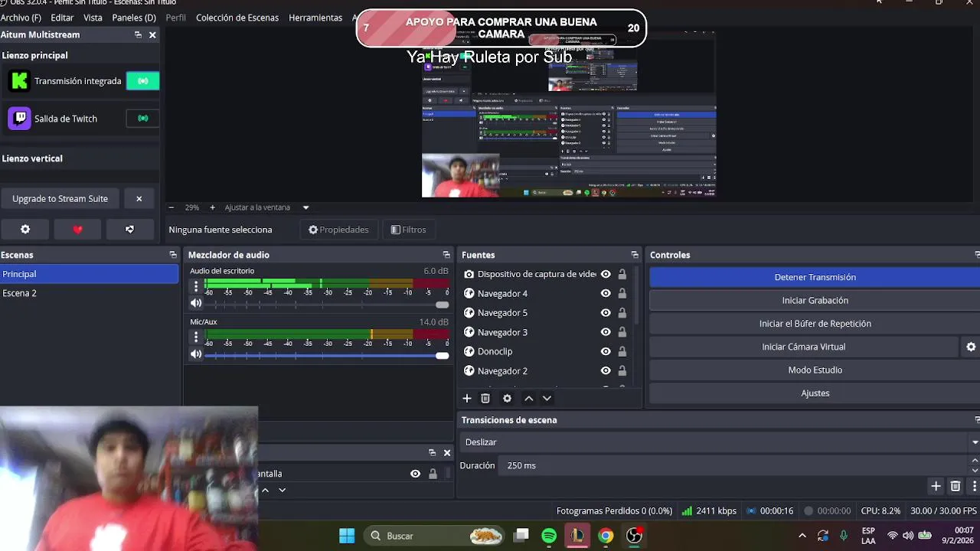Image resolution: width=980 pixels, height=551 pixels.
Task: Delete selected source with trash icon
Action: click(x=485, y=398)
